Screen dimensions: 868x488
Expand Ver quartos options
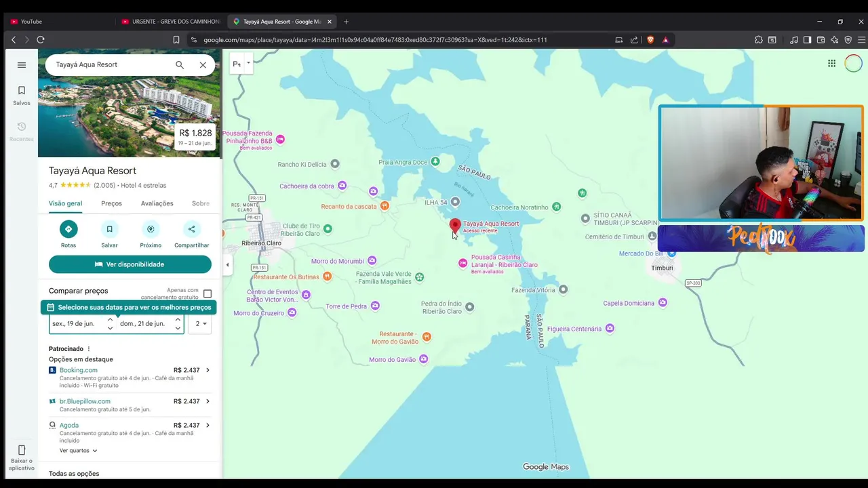click(x=78, y=451)
